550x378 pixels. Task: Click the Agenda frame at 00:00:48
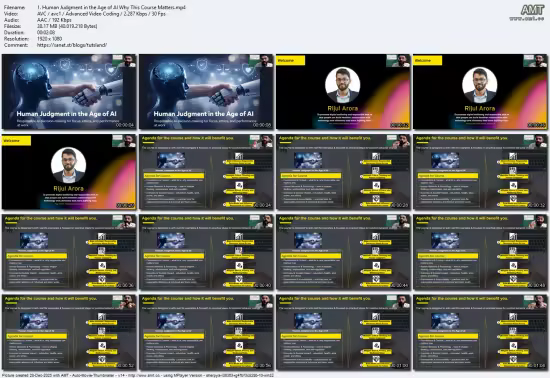[x=480, y=252]
